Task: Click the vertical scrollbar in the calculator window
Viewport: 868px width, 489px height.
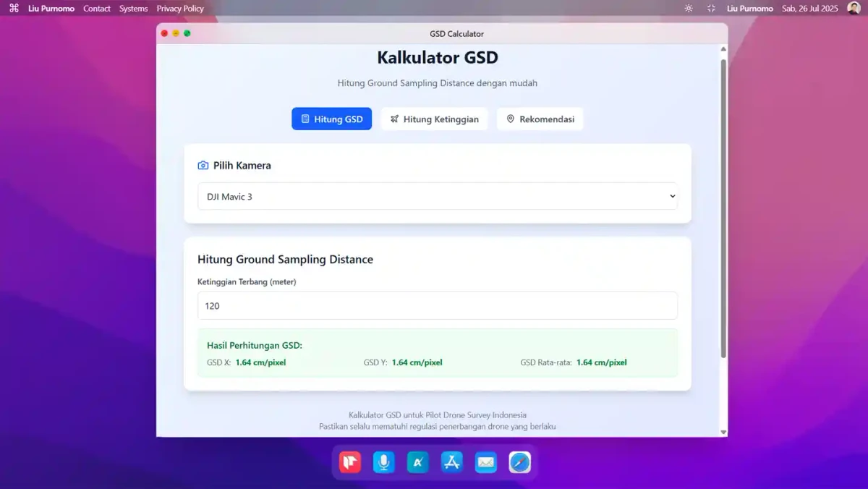Action: pos(723,210)
